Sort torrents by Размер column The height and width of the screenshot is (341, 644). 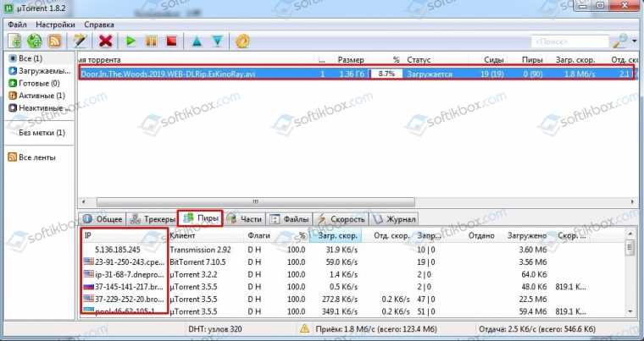coord(351,60)
